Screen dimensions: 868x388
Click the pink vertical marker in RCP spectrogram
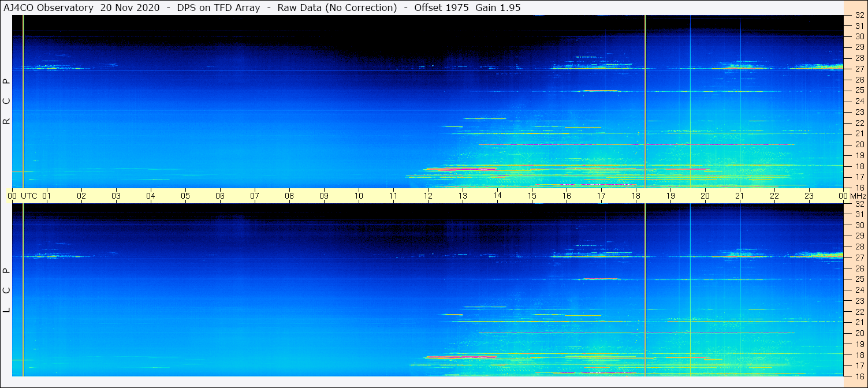coord(645,102)
